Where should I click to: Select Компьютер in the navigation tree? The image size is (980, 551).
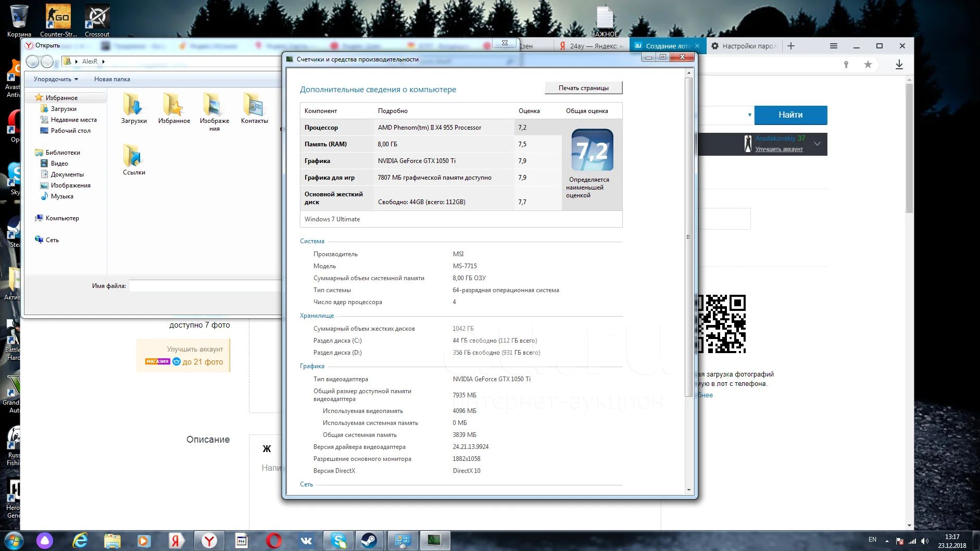point(62,218)
